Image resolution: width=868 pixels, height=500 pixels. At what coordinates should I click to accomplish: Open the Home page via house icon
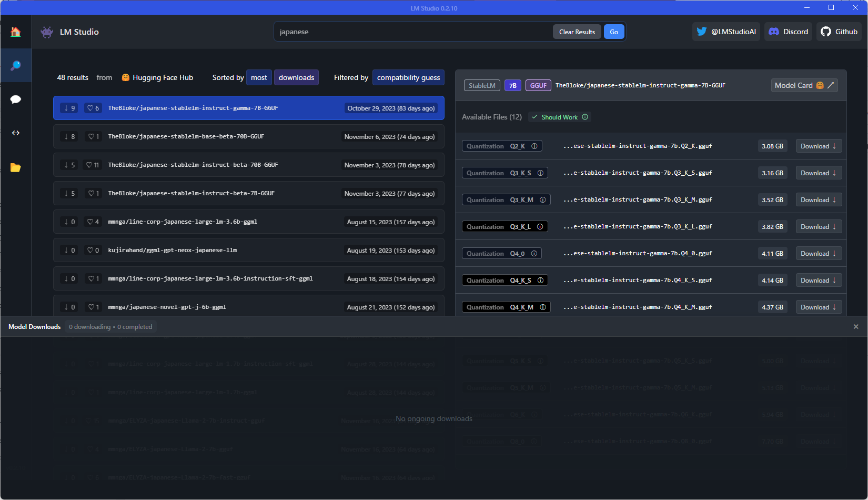pyautogui.click(x=16, y=32)
